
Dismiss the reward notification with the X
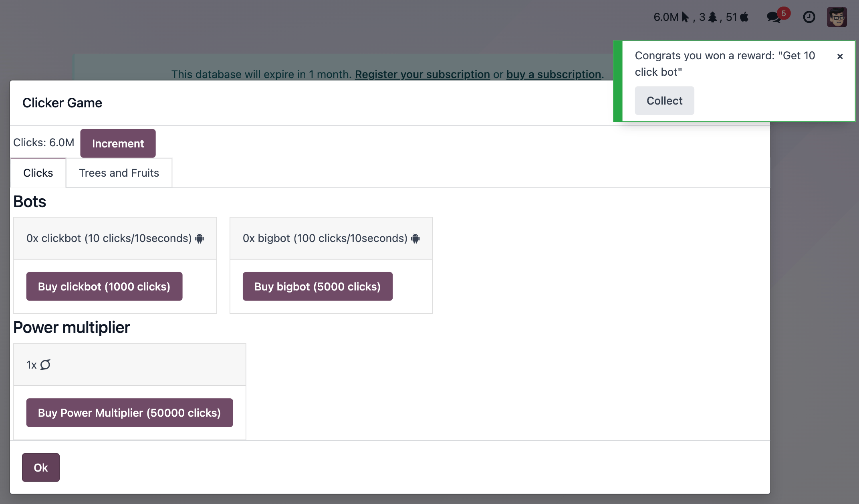click(840, 56)
